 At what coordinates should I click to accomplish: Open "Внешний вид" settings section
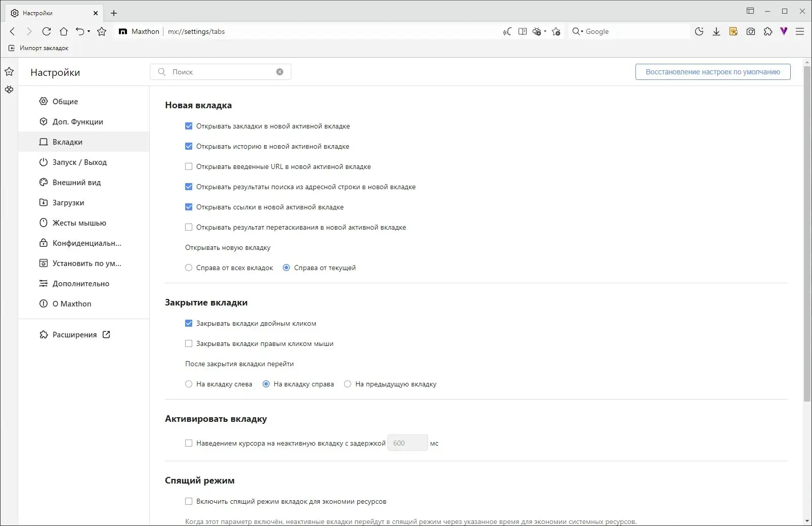click(76, 183)
